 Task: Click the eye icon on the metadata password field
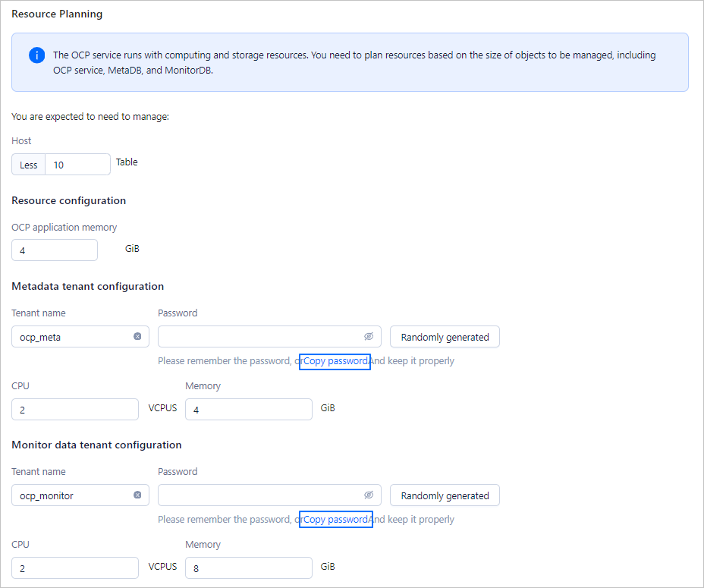[369, 336]
